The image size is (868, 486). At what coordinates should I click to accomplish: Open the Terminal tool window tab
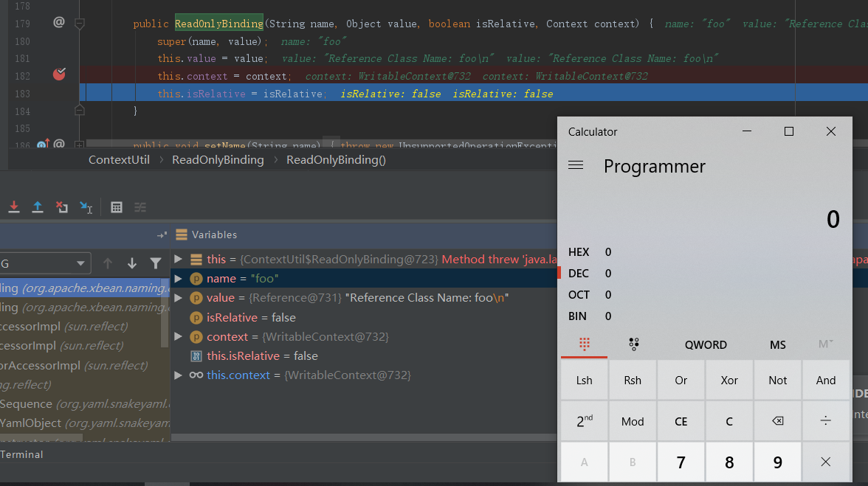coord(22,454)
